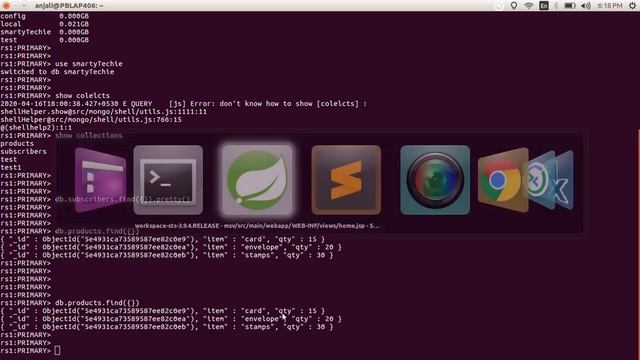Click the shellHelper utils.js:766:15 line
This screenshot has width=640, height=360.
(x=91, y=120)
